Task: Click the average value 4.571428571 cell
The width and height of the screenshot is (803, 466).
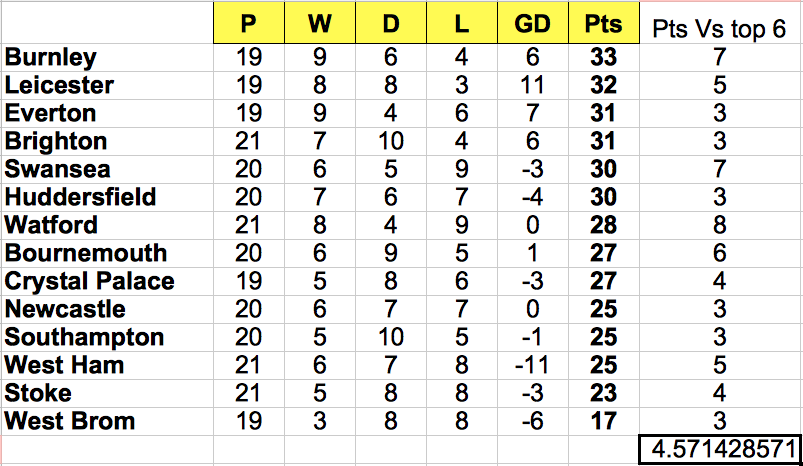Action: tap(720, 450)
